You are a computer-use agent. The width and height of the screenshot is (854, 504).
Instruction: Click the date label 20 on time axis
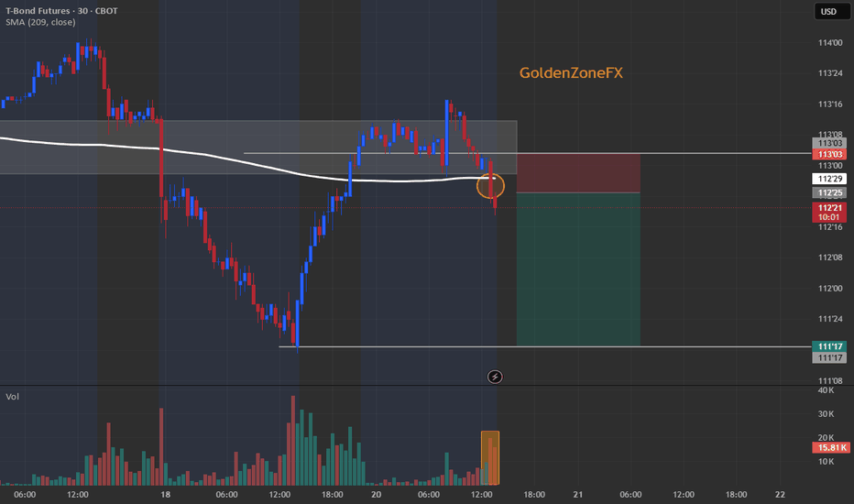[x=376, y=495]
